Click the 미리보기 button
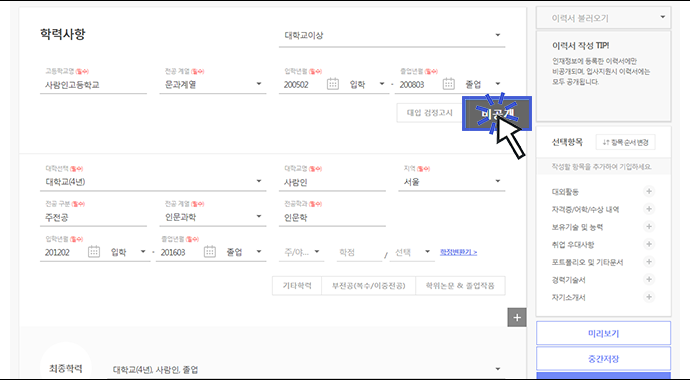This screenshot has width=690, height=380. [x=603, y=333]
